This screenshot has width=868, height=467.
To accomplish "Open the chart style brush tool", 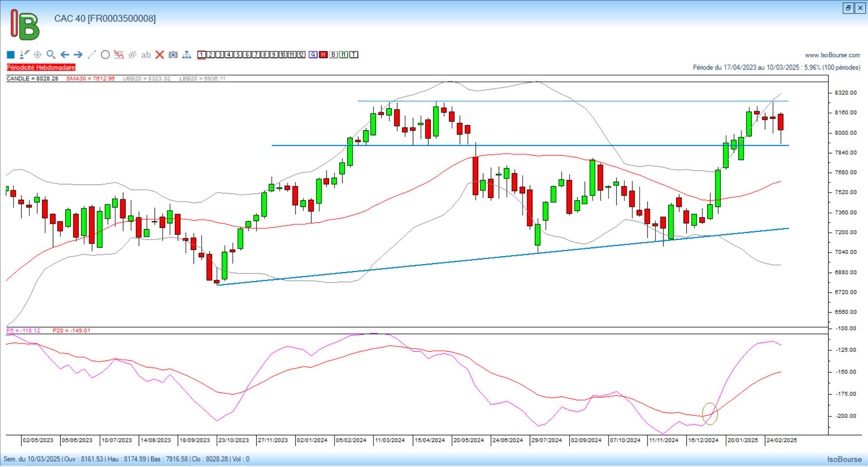I will click(x=24, y=55).
